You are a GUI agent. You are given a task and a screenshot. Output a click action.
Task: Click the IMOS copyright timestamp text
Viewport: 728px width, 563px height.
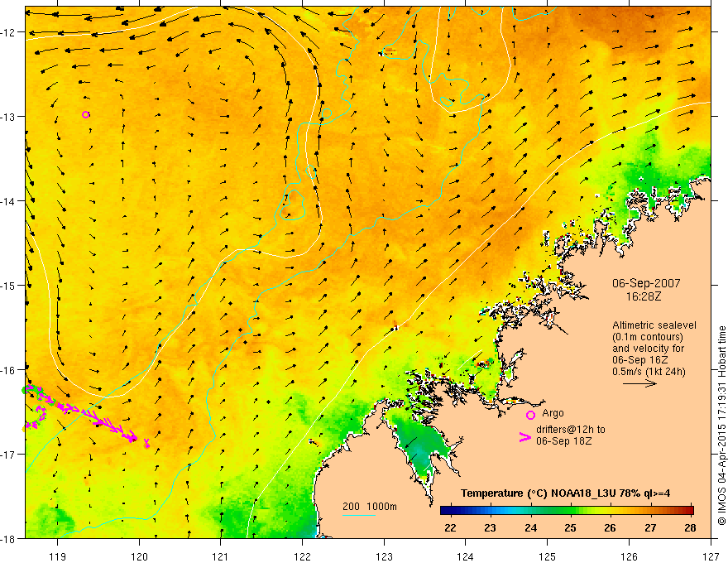(721, 426)
